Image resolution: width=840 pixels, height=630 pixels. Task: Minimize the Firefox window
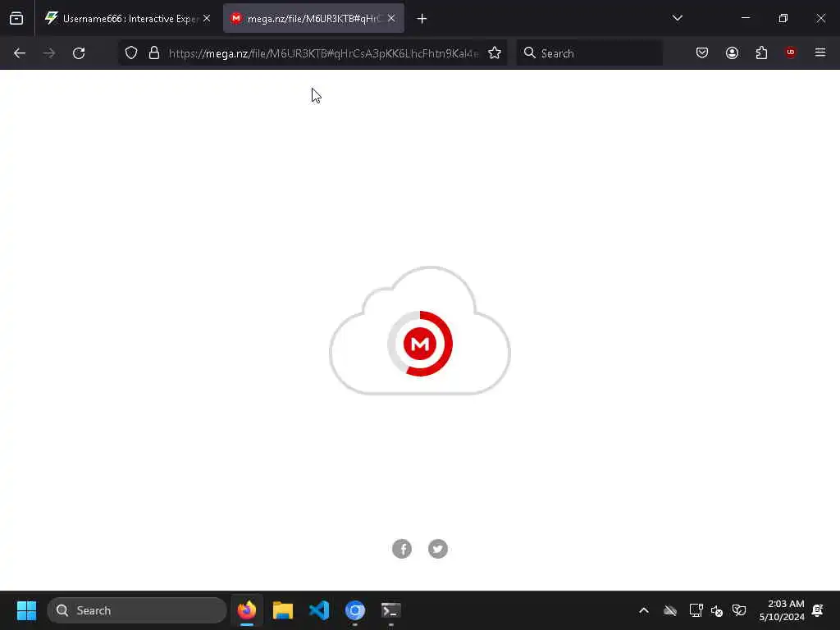746,19
